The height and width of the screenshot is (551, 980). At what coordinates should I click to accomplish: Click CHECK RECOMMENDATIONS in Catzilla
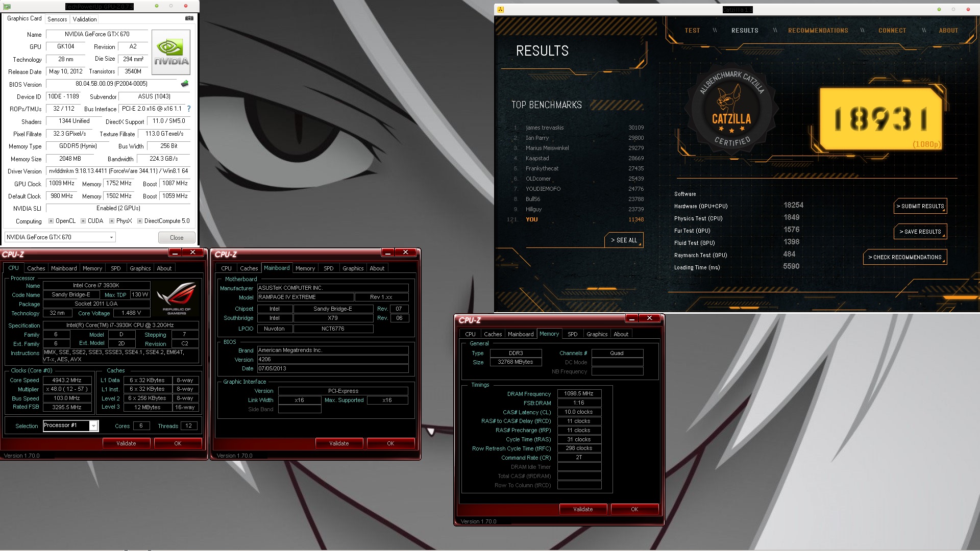coord(905,257)
